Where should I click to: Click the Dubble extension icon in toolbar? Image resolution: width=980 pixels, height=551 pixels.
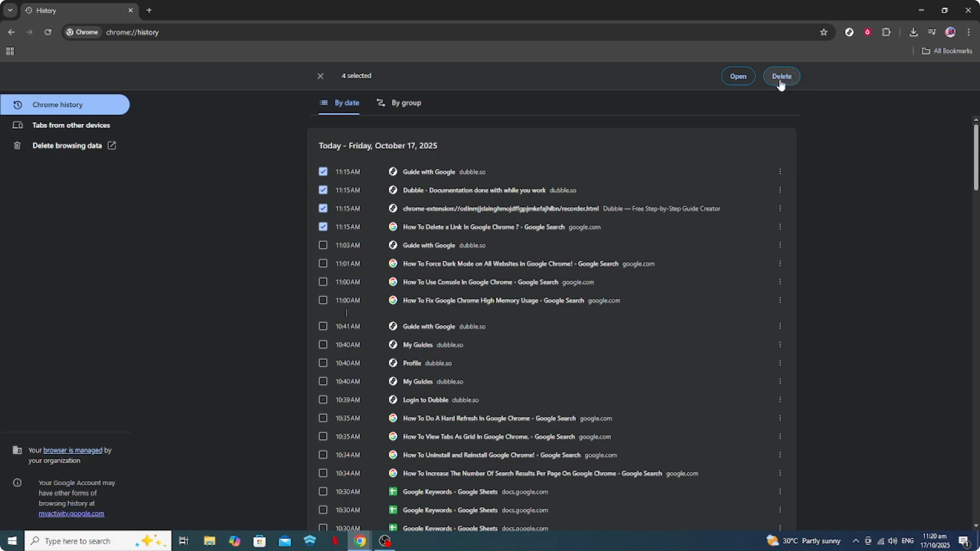tap(849, 32)
